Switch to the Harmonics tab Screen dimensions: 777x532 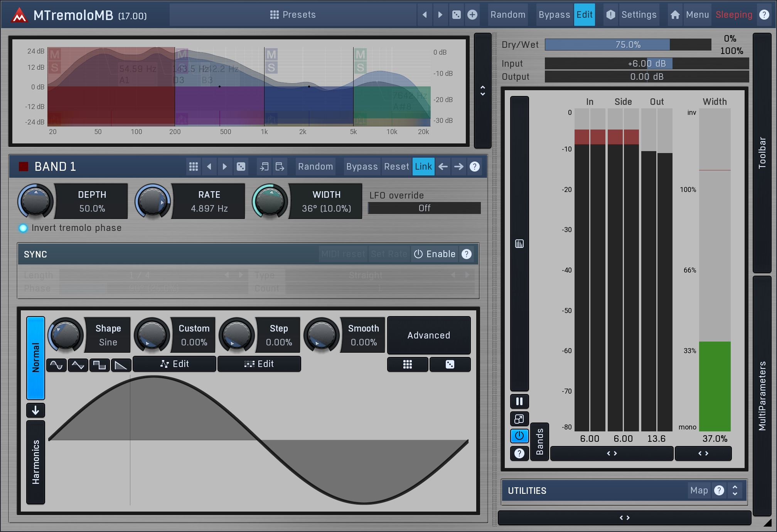coord(36,462)
